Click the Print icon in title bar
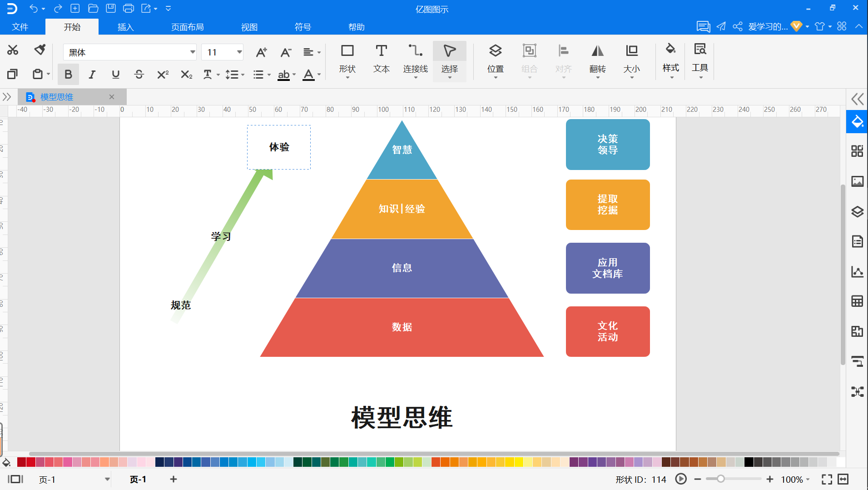868x490 pixels. click(x=129, y=8)
